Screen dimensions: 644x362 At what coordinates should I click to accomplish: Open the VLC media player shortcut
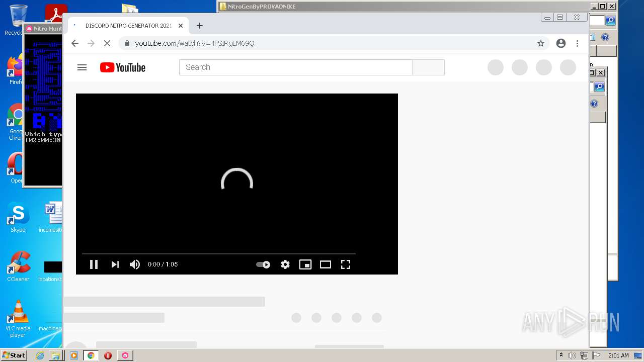(x=18, y=319)
